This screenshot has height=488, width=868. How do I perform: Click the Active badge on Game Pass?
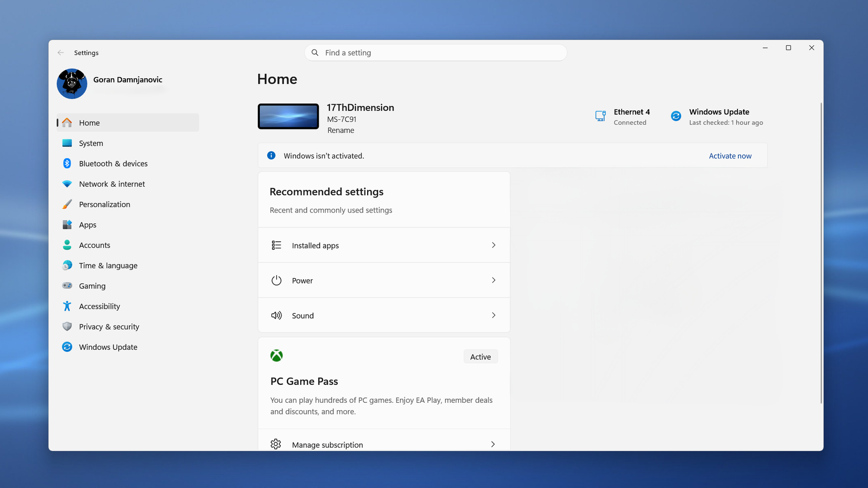click(x=480, y=357)
